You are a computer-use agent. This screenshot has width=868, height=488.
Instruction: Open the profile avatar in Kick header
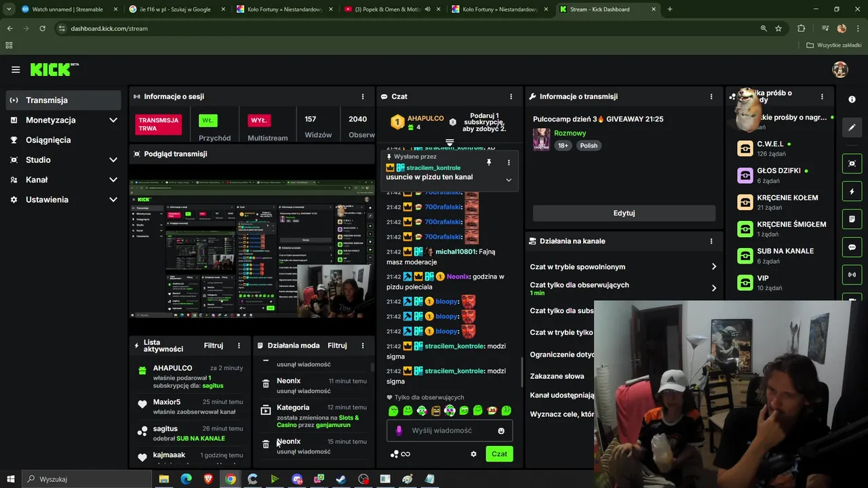pos(840,69)
